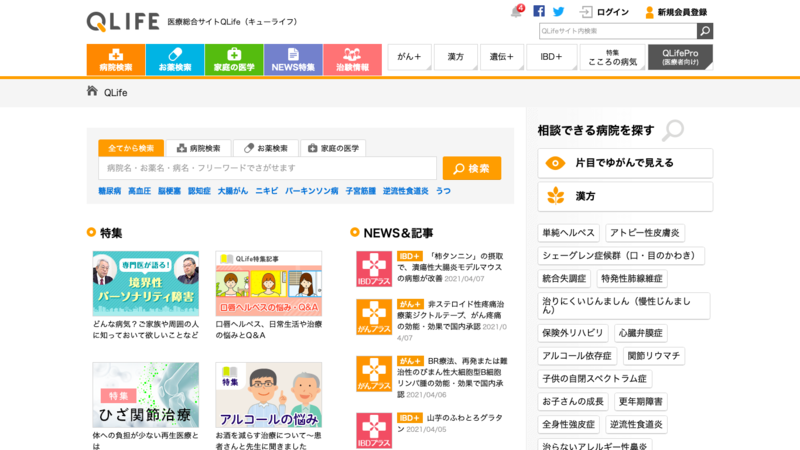Click the 逆流性食道炎 keyword link in search box
800x450 pixels.
[406, 191]
